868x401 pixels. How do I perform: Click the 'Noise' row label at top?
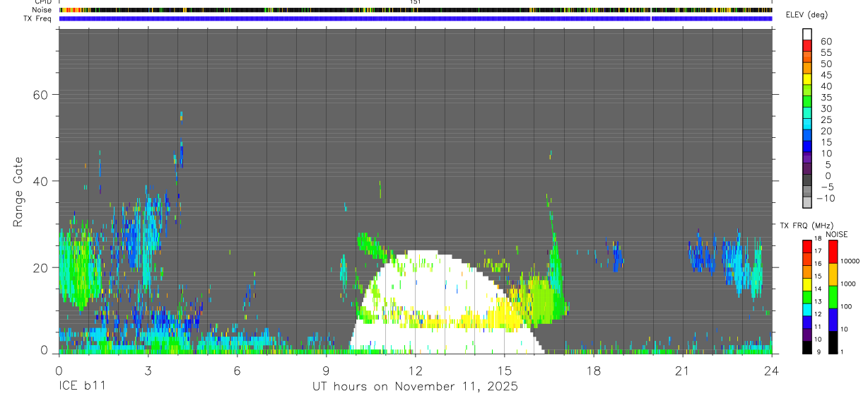coord(41,10)
